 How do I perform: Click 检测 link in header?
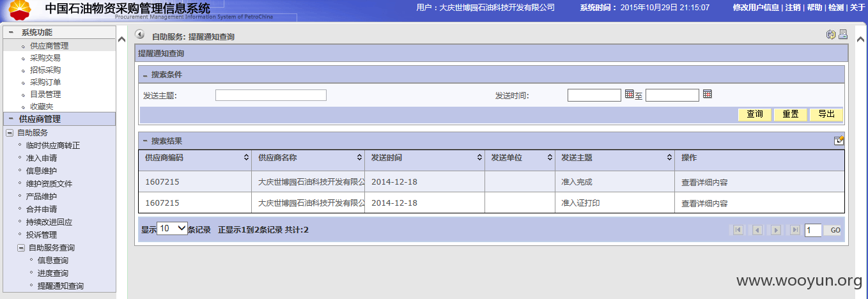point(836,8)
